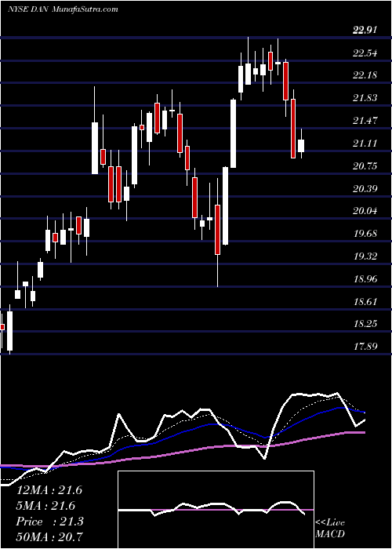Click the 20.04 price axis label
Screen dimensions: 392x549
(365, 211)
